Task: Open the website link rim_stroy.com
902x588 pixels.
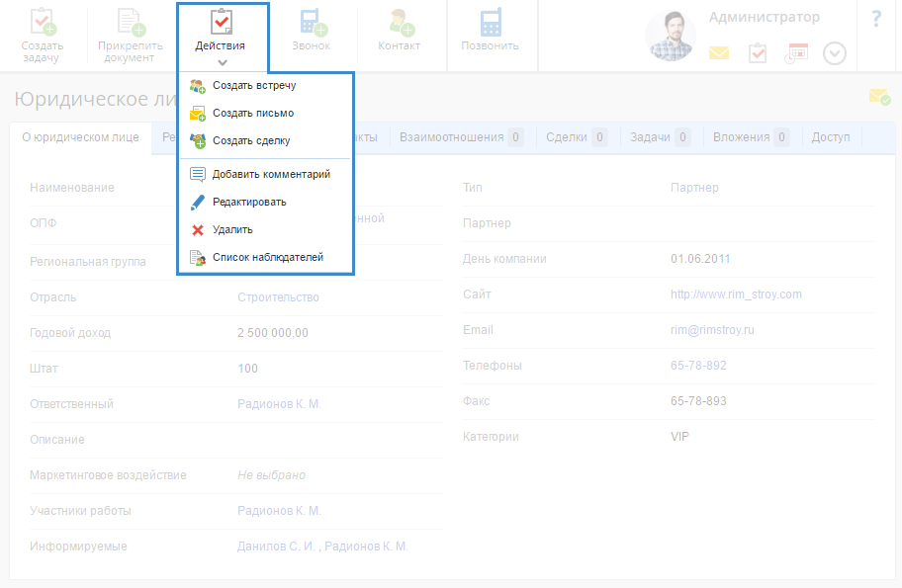Action: click(x=736, y=294)
